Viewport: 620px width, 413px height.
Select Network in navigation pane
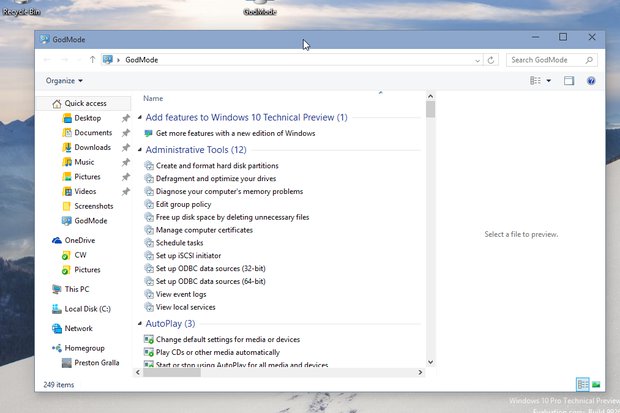coord(78,328)
